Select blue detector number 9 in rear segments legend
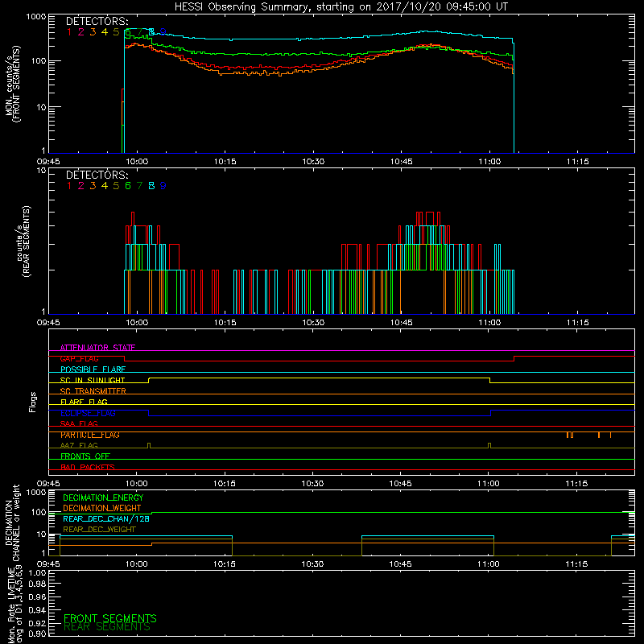 163,186
